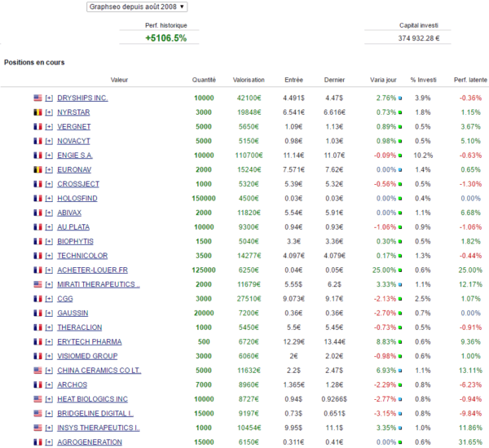Click the Belgian flag icon beside EURONAV
This screenshot has height=448, width=489.
(37, 169)
